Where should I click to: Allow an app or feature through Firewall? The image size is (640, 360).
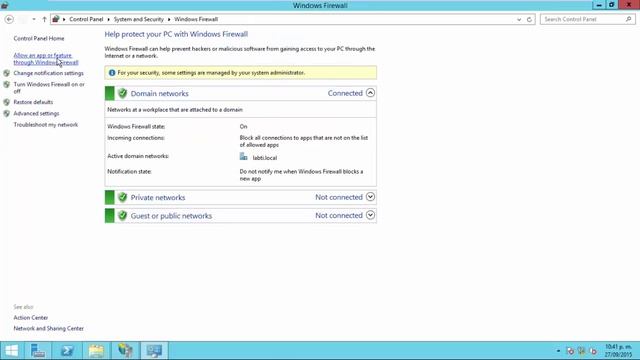tap(46, 59)
